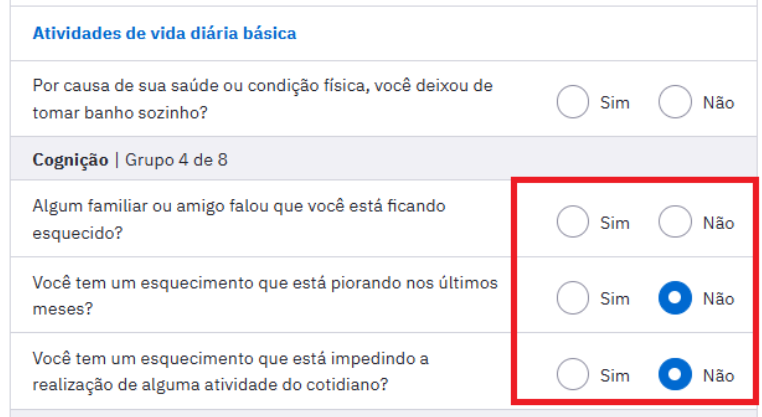Image resolution: width=762 pixels, height=417 pixels.
Task: Click "Sim" label text for worsening forgetfulness row
Action: point(614,299)
